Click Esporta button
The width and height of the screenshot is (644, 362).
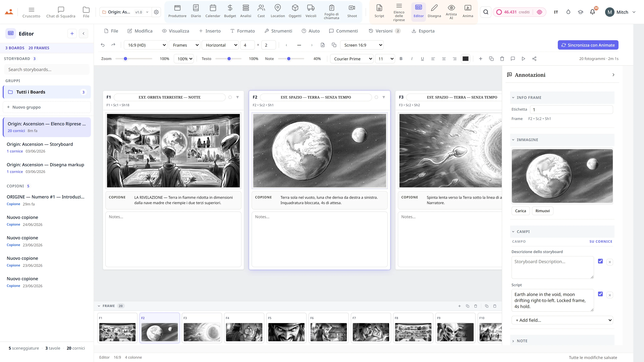point(423,31)
